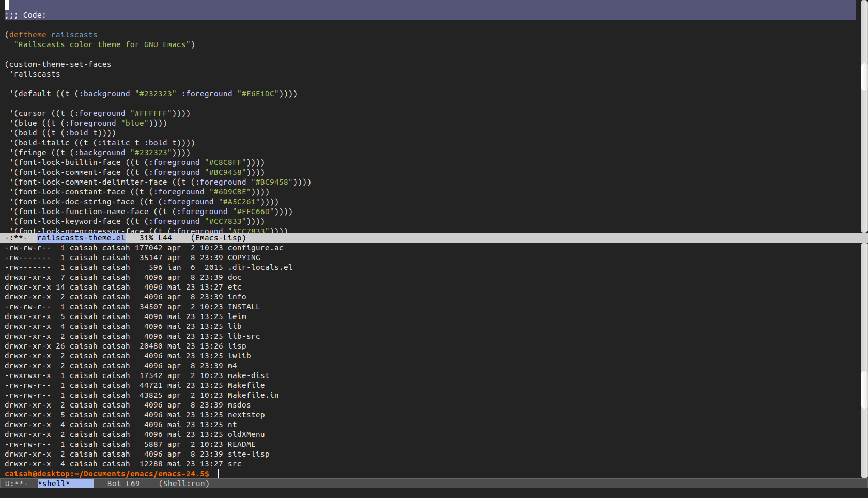868x498 pixels.
Task: Click on 'font-lock-doc-string-face' text
Action: pyautogui.click(x=76, y=202)
